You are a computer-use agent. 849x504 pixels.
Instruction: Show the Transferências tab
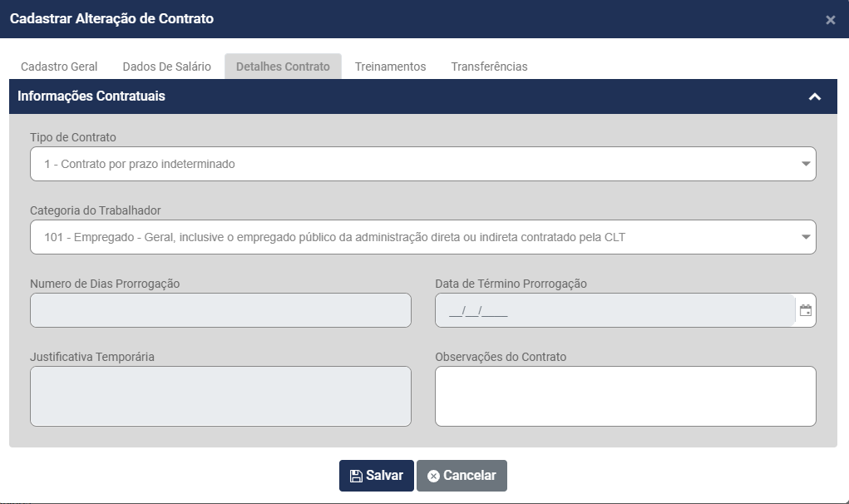[x=489, y=67]
